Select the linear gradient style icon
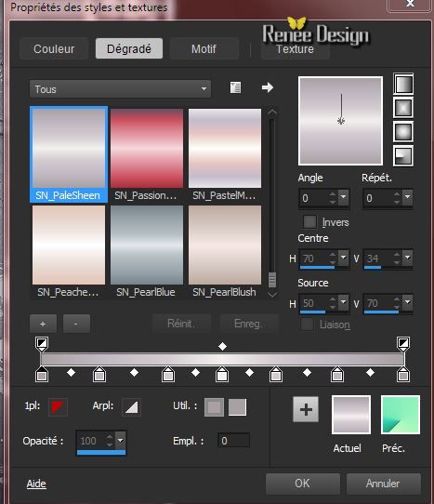The image size is (434, 504). tap(403, 84)
